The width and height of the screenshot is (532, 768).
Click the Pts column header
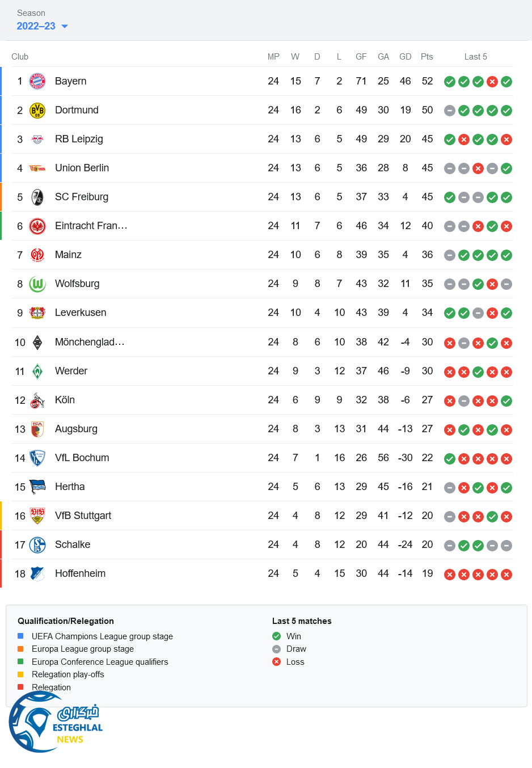pos(427,57)
